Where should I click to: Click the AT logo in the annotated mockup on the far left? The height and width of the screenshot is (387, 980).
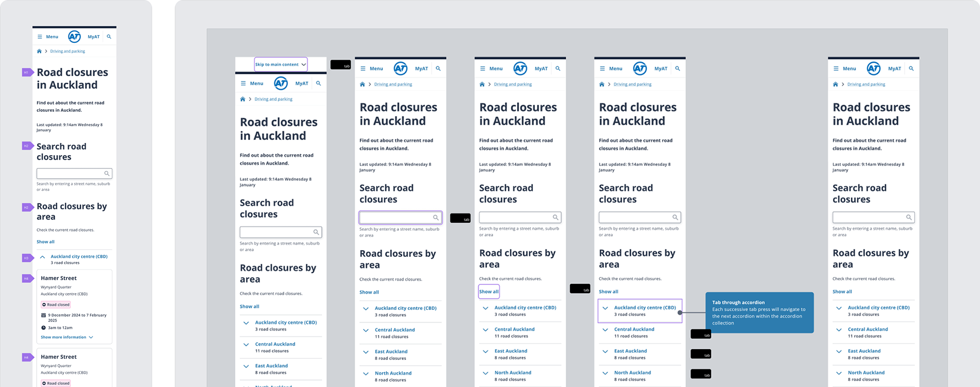[75, 37]
